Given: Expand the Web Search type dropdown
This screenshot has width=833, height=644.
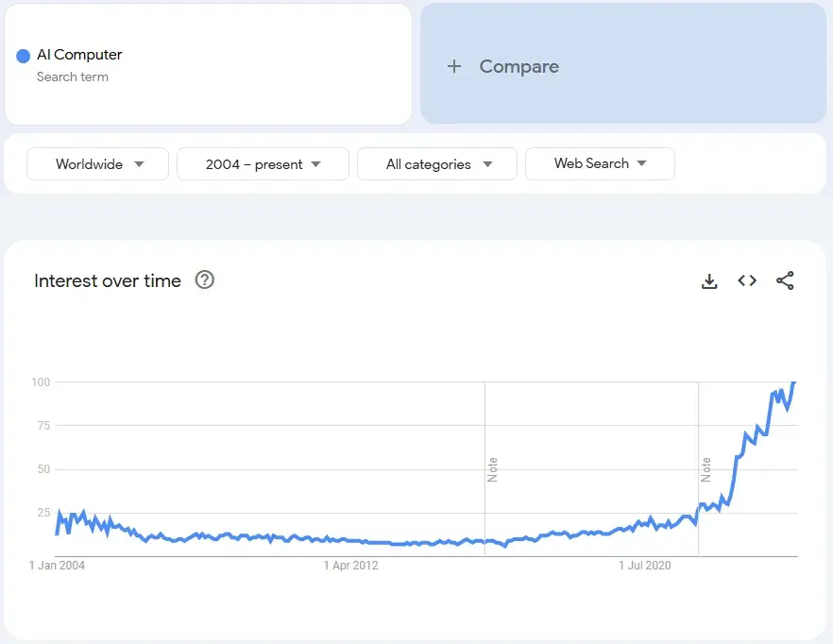Looking at the screenshot, I should (600, 163).
